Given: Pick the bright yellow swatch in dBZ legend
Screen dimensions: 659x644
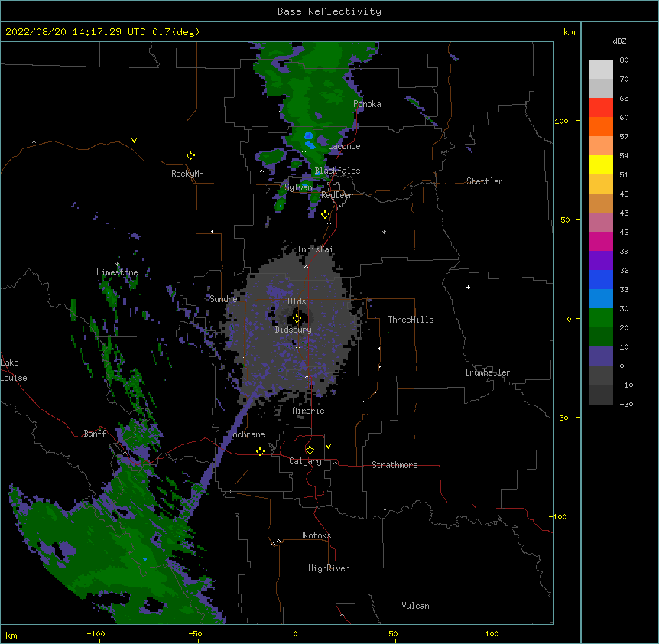Looking at the screenshot, I should point(601,164).
